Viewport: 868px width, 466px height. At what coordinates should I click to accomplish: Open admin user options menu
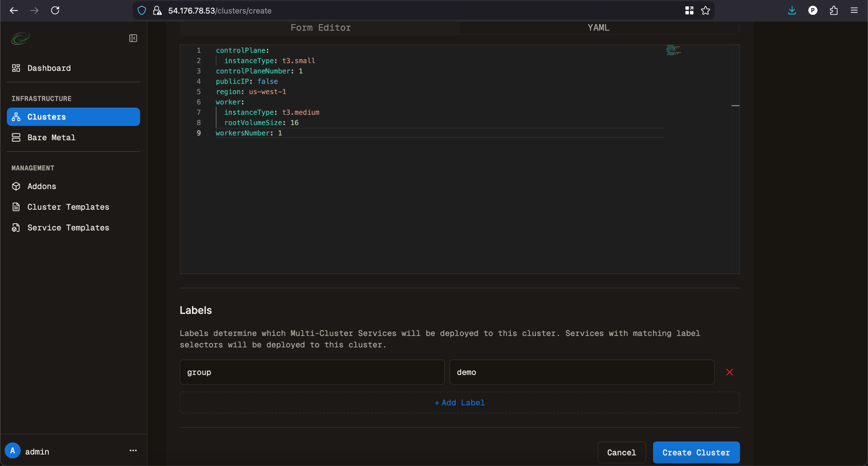pyautogui.click(x=133, y=451)
